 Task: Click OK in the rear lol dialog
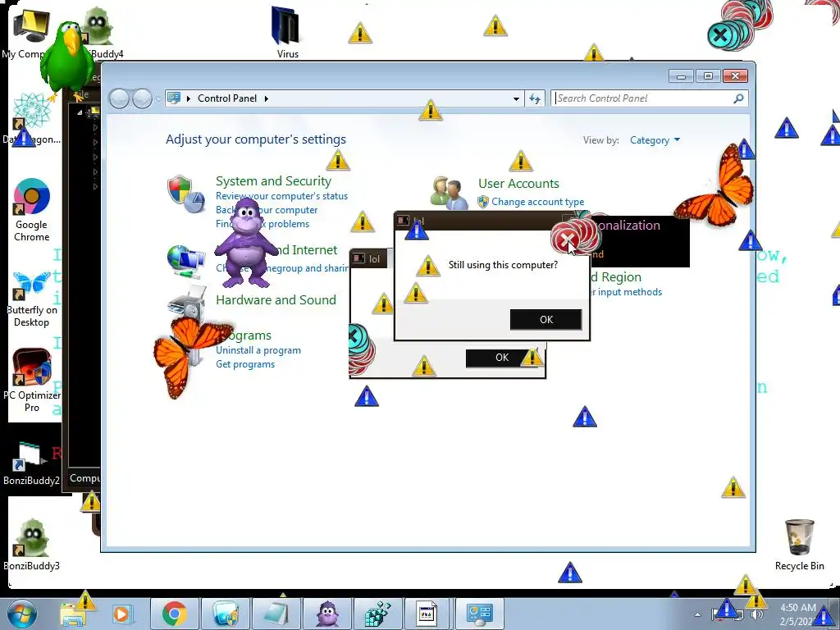coord(502,358)
